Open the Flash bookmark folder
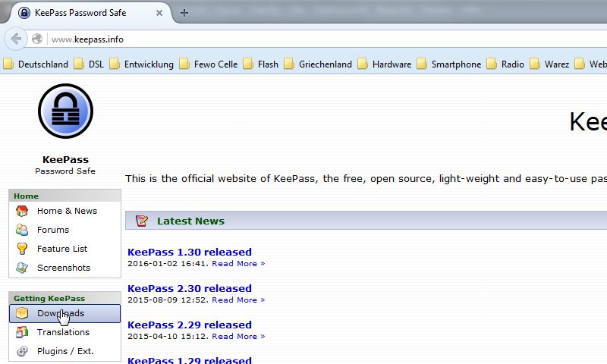The width and height of the screenshot is (607, 364). coord(261,64)
